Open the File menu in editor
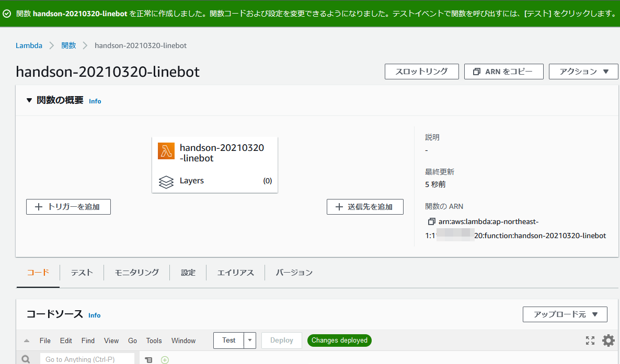This screenshot has width=620, height=364. point(45,340)
